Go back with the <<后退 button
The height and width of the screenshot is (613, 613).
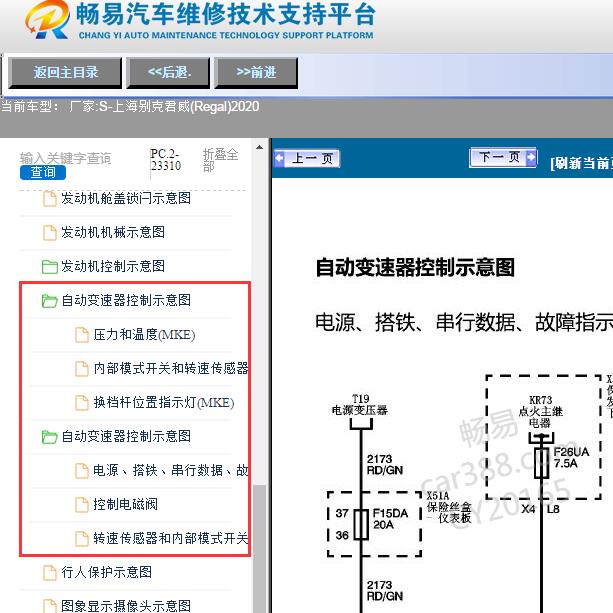[168, 73]
